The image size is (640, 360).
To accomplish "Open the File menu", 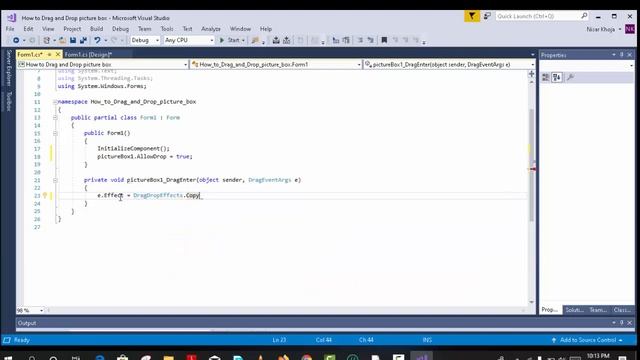I will (x=10, y=29).
